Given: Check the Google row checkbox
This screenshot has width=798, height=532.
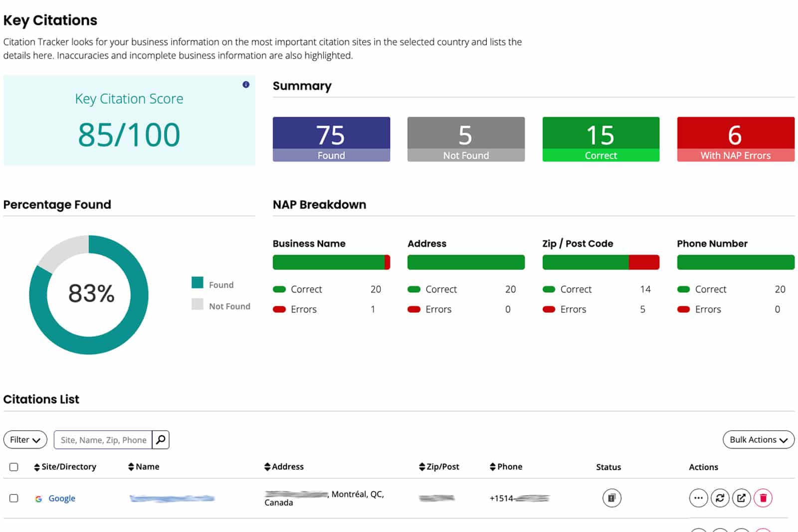Looking at the screenshot, I should tap(14, 498).
